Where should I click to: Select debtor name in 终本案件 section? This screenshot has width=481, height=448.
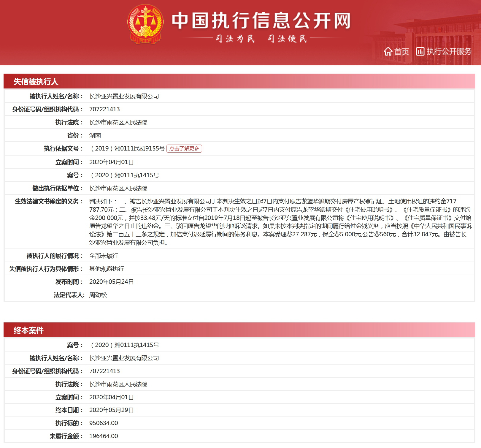pyautogui.click(x=124, y=358)
